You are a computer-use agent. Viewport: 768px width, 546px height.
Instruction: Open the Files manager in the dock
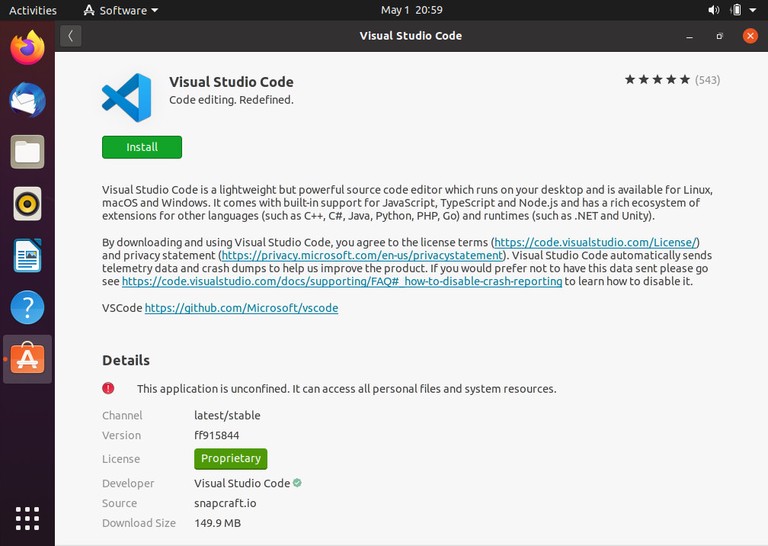pos(27,152)
